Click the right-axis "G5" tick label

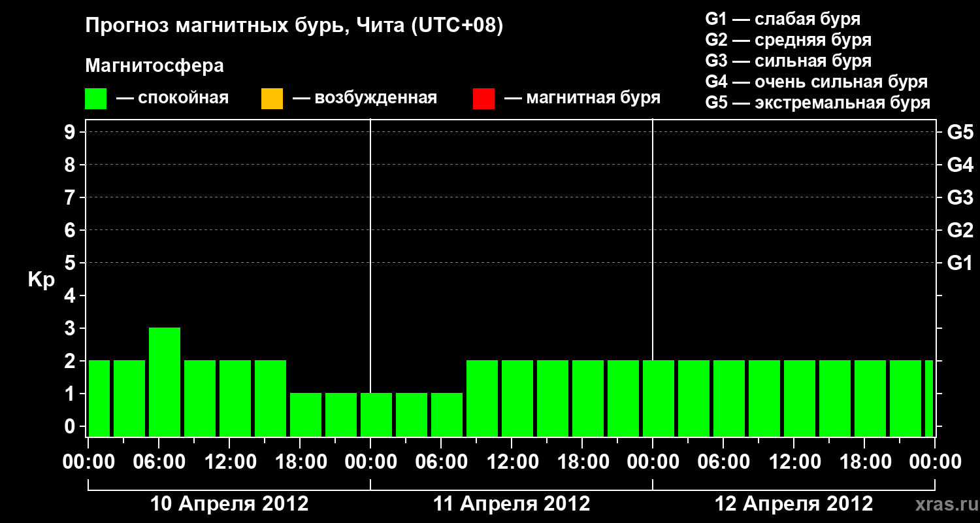[x=960, y=132]
